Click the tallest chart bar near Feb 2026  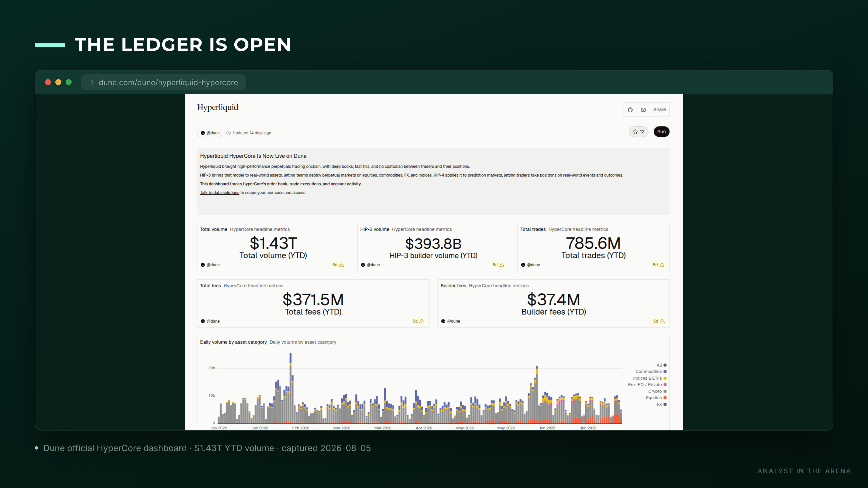(x=291, y=387)
